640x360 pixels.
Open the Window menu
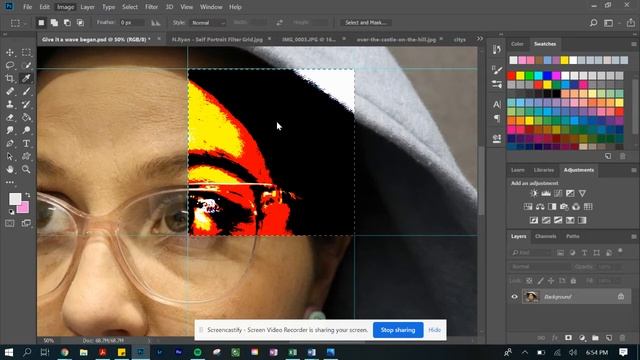point(211,7)
